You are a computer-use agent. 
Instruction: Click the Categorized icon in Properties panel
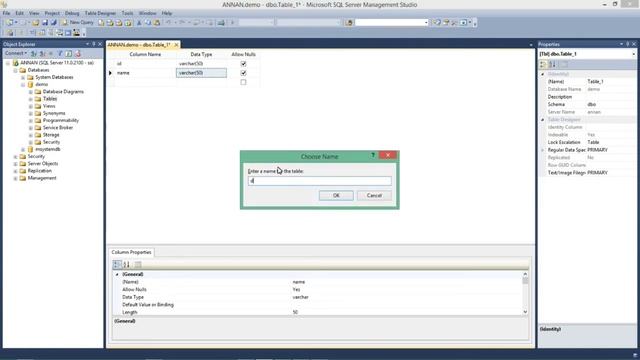[x=543, y=64]
